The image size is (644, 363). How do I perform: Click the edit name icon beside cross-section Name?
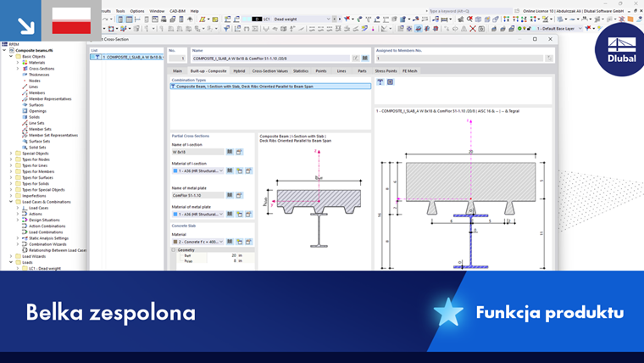(356, 59)
